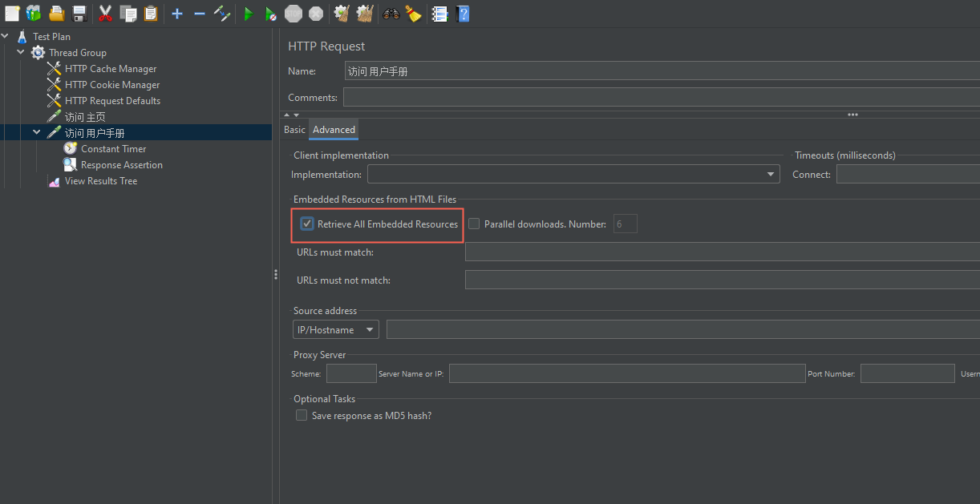Collapse the Thread Group node
The image size is (980, 504).
click(21, 52)
